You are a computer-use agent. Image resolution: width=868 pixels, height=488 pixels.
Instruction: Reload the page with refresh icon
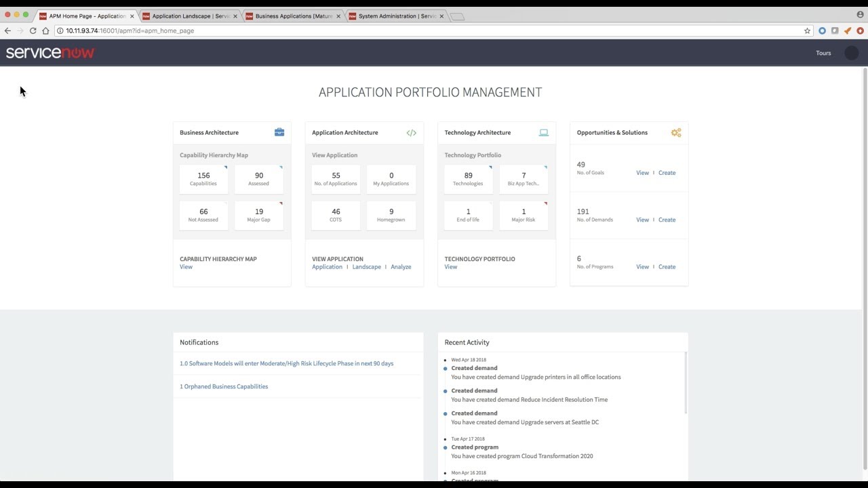click(x=33, y=30)
